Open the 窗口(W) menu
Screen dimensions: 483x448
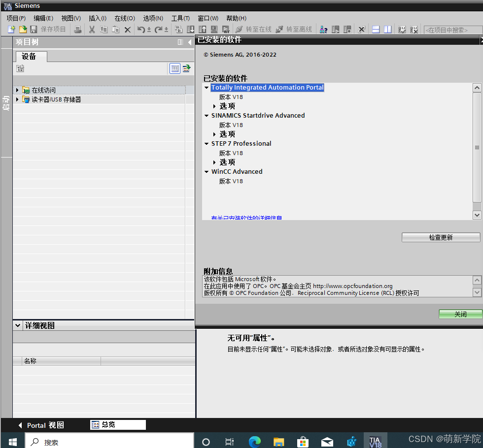click(x=208, y=18)
